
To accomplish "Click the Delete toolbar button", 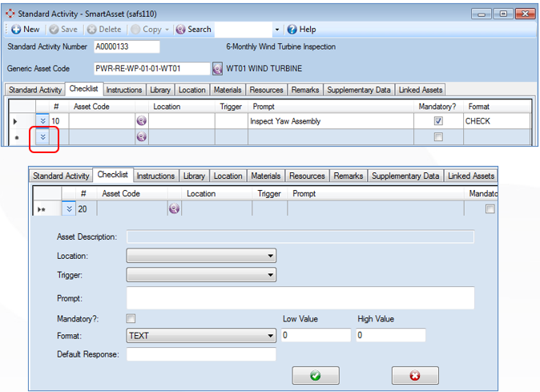I will pos(104,30).
